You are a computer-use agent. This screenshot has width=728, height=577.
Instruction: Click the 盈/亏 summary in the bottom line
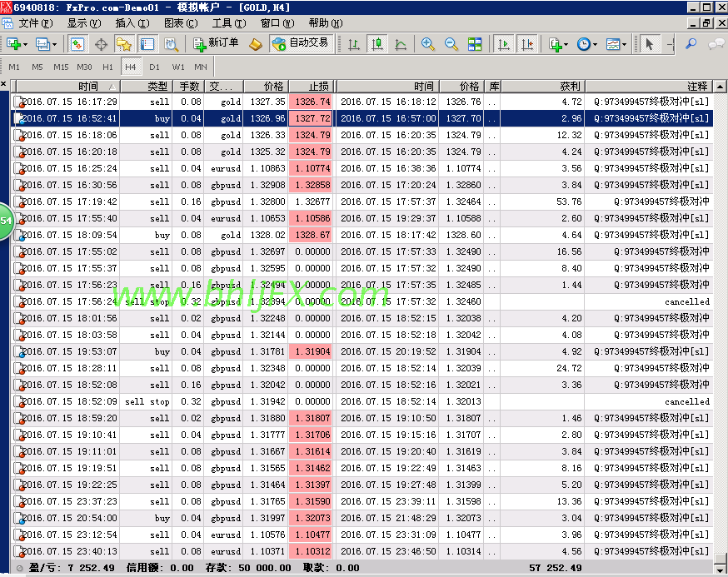[x=72, y=568]
